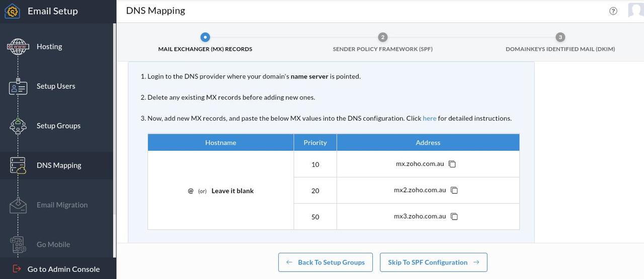644x279 pixels.
Task: Click the Hostname column header
Action: coord(220,143)
